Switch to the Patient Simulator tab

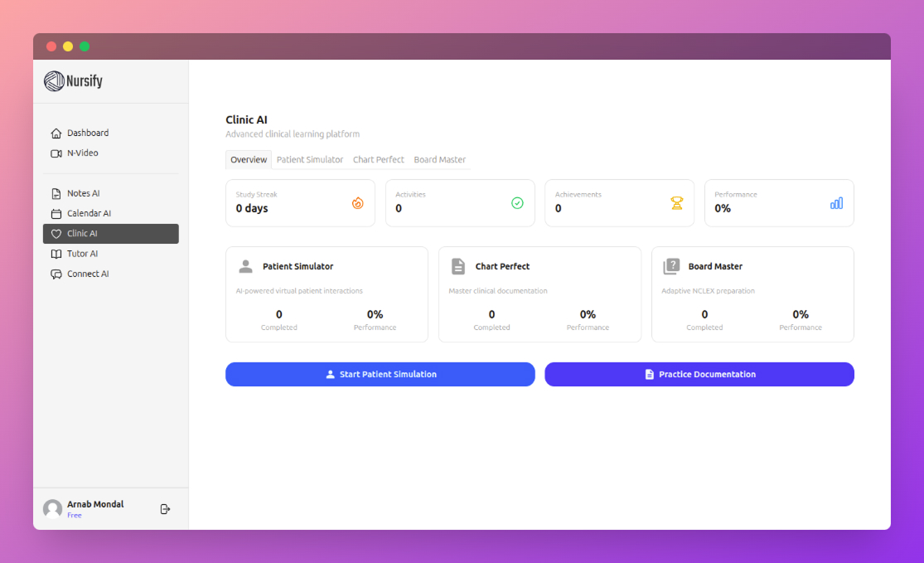click(x=310, y=160)
